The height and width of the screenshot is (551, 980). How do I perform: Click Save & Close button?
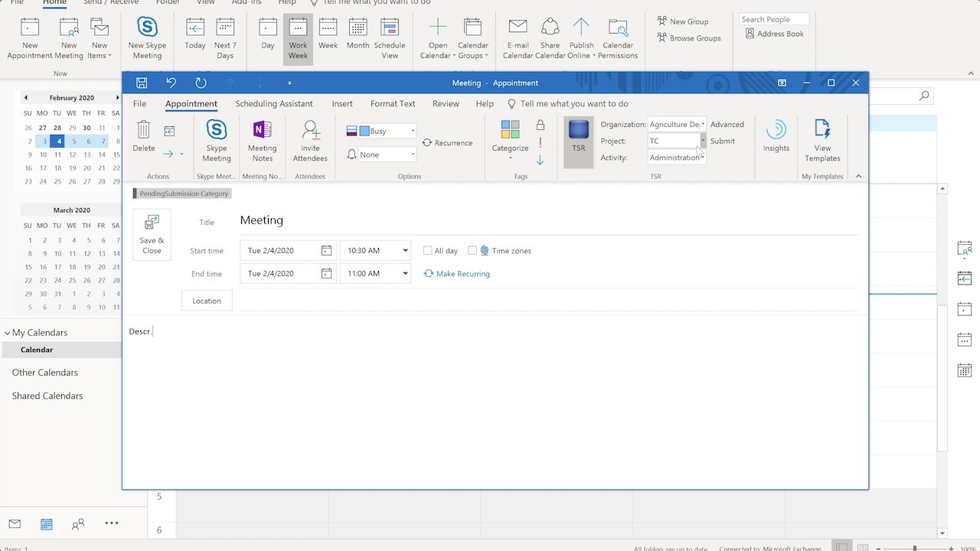[152, 235]
